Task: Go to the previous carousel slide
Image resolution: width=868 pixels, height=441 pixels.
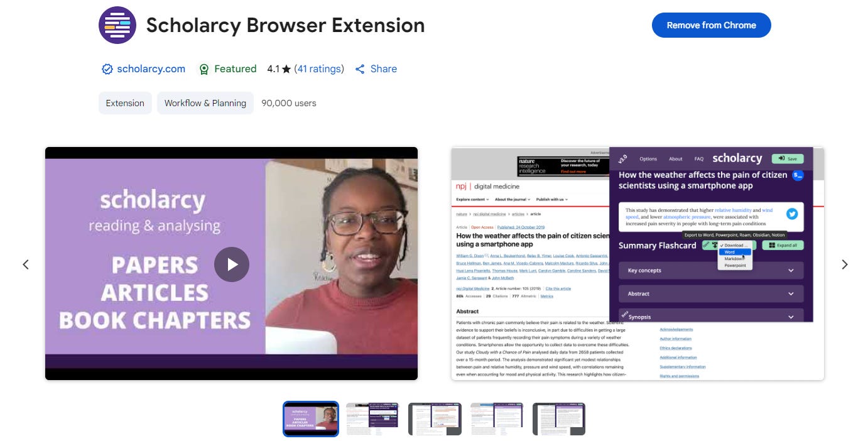Action: tap(26, 264)
